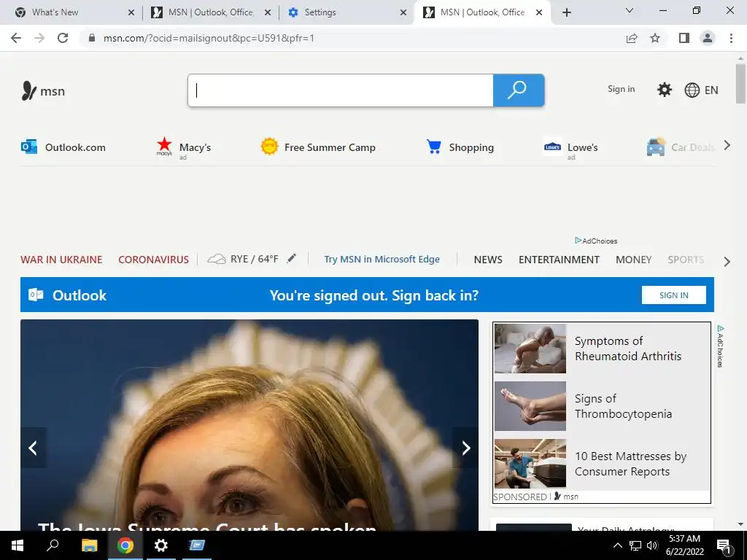Show hidden tray icons chevron
The height and width of the screenshot is (560, 747).
[x=617, y=545]
